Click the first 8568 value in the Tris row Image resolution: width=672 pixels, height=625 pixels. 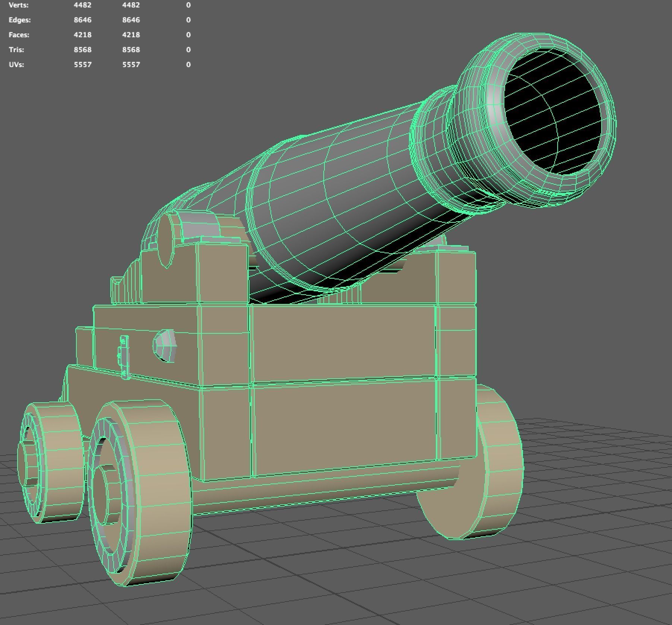pyautogui.click(x=83, y=50)
